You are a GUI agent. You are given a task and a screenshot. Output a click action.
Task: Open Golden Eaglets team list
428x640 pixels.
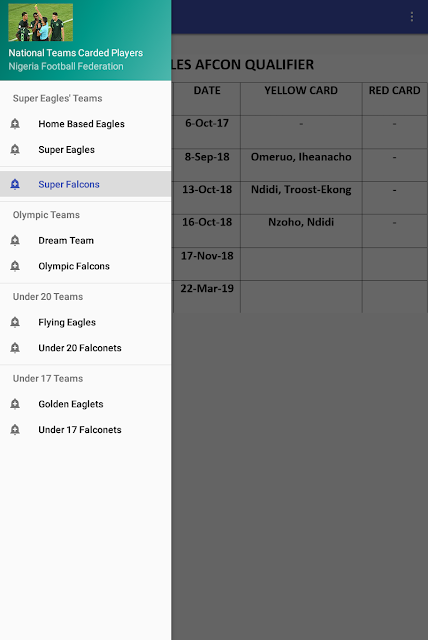coord(85,404)
